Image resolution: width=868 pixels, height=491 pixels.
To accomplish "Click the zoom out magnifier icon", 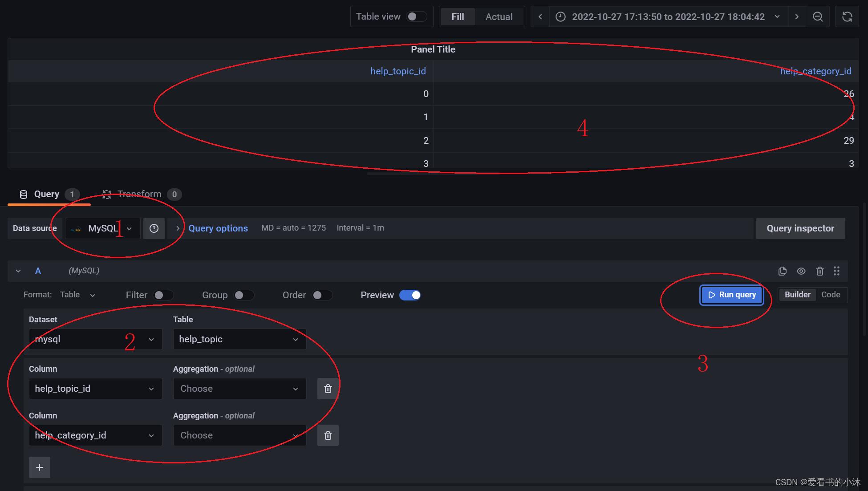I will point(818,16).
